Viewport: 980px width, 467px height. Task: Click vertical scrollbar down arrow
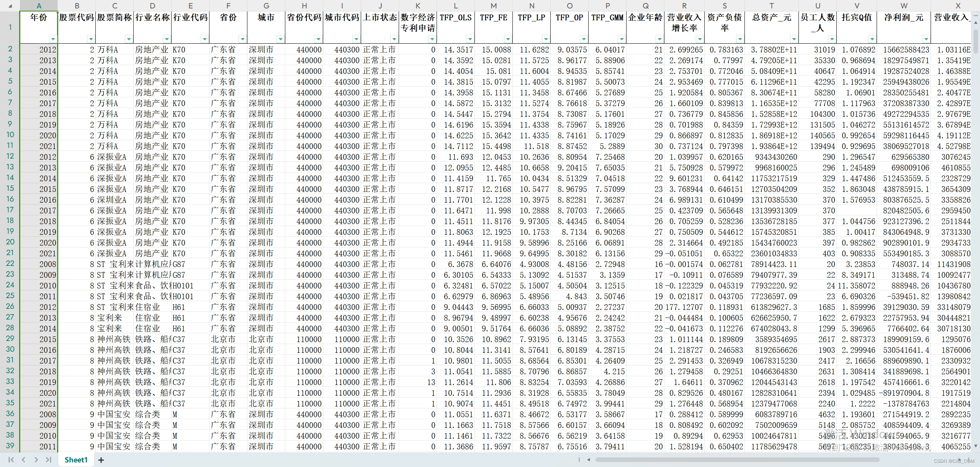[976, 446]
